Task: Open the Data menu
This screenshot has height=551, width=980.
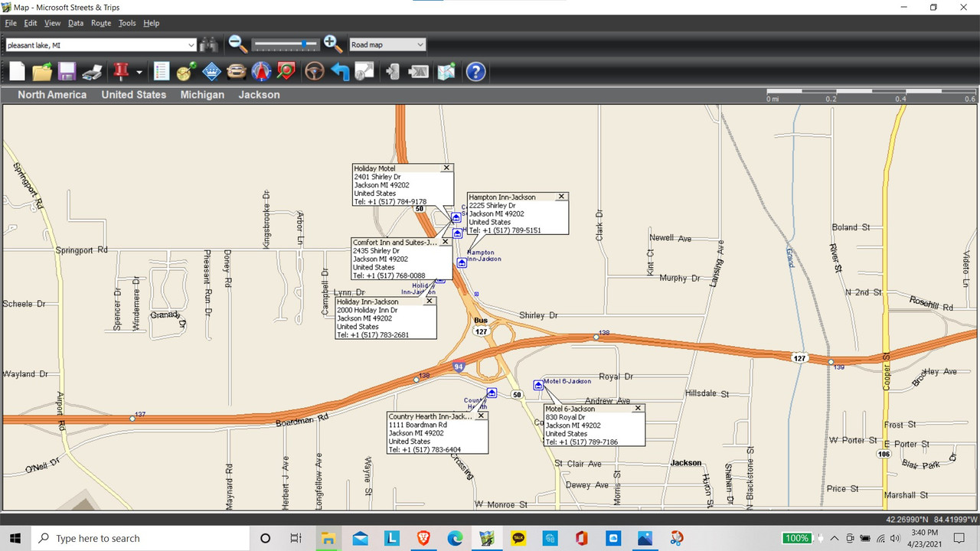Action: tap(76, 23)
